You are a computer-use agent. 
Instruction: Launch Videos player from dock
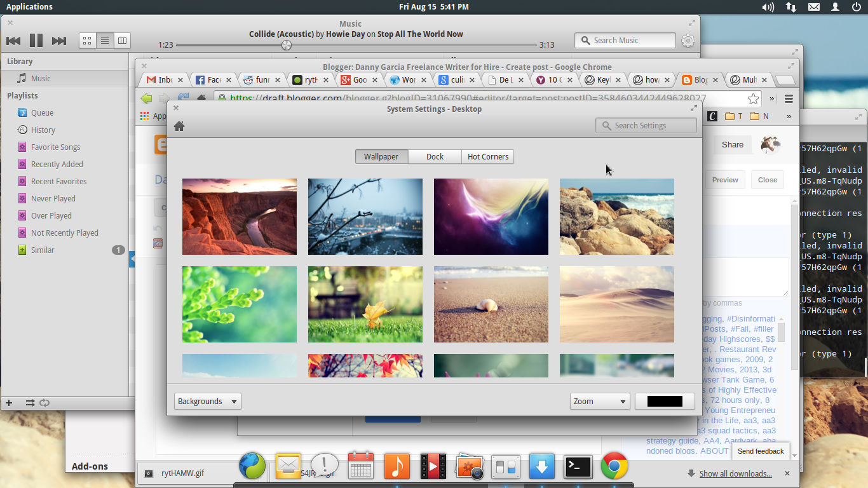click(x=433, y=467)
